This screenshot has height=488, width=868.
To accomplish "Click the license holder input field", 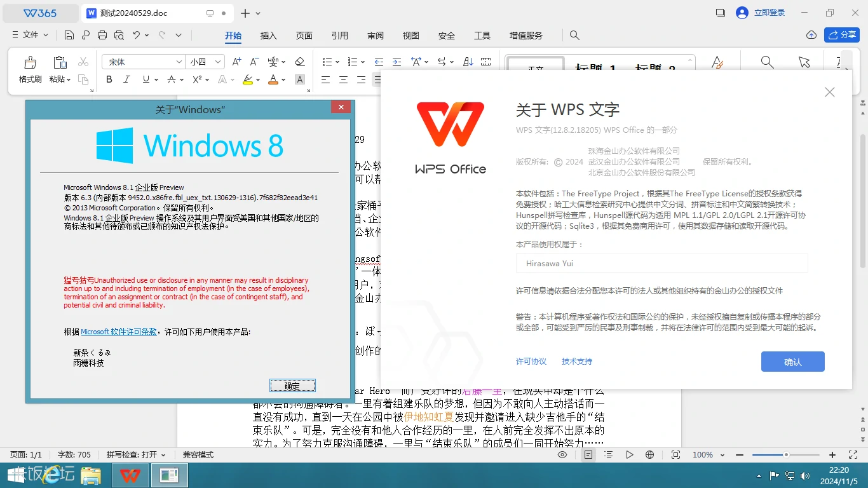I will [x=661, y=263].
